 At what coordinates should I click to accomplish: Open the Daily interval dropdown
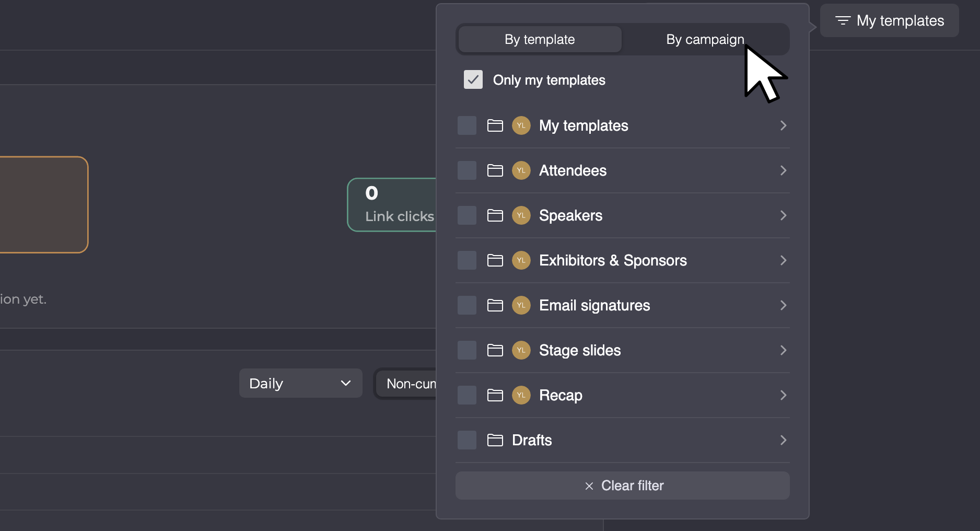click(301, 383)
